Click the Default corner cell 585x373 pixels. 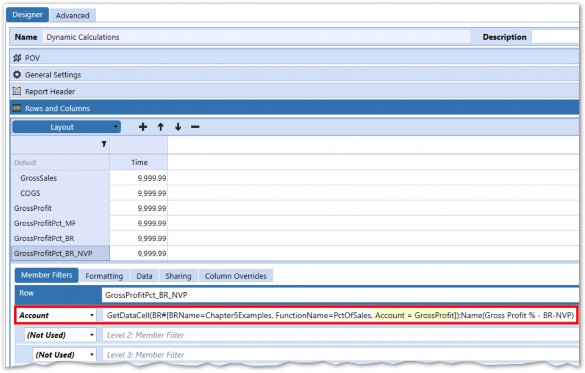click(x=60, y=162)
